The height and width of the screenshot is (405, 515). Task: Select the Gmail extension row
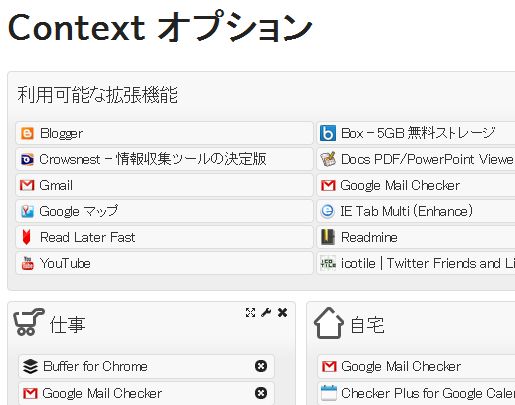coord(164,185)
